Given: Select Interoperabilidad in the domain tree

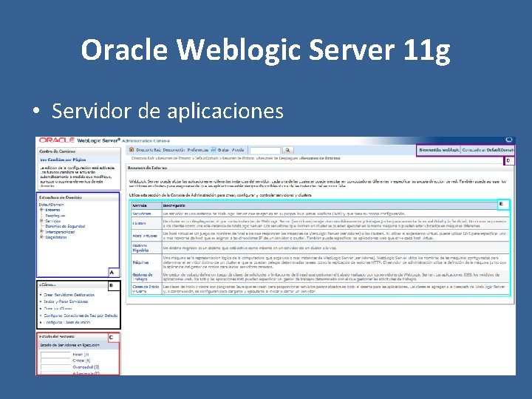Looking at the screenshot, I should (60, 232).
